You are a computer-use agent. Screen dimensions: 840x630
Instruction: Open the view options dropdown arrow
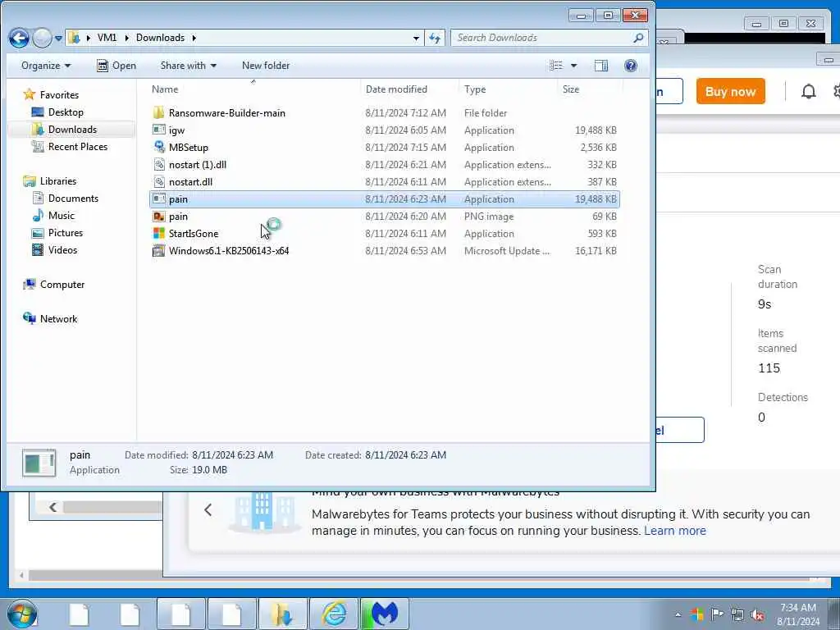[573, 66]
